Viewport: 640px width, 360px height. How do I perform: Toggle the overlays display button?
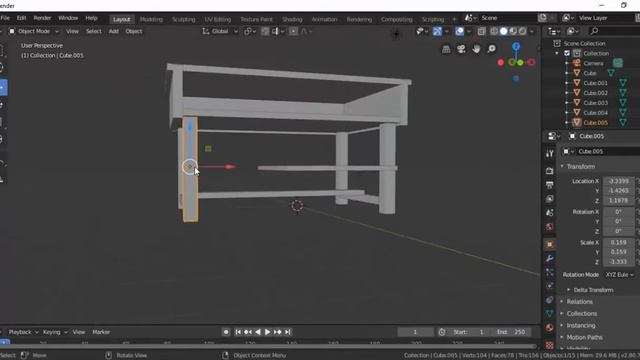point(460,31)
